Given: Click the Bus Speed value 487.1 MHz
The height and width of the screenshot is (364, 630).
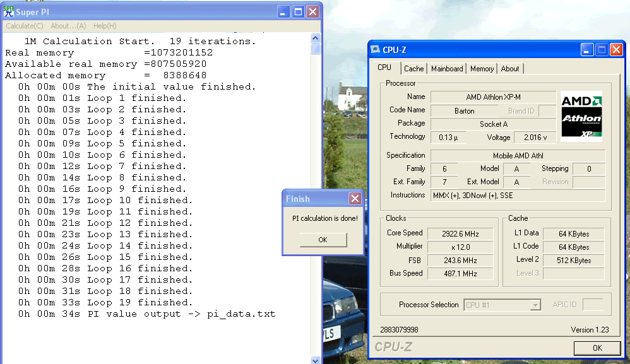Looking at the screenshot, I should point(460,274).
